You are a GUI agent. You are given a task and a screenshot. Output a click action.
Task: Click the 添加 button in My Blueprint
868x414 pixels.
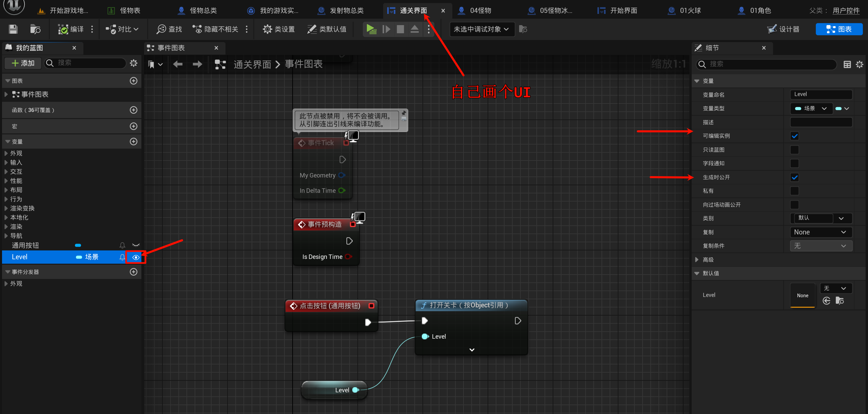click(23, 63)
